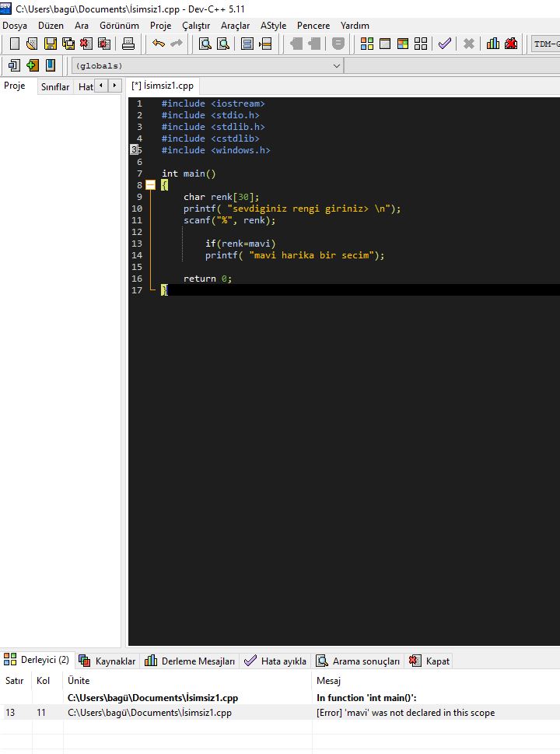Viewport: 560px width, 754px height.
Task: Click the Save All toolbar icon
Action: point(68,44)
